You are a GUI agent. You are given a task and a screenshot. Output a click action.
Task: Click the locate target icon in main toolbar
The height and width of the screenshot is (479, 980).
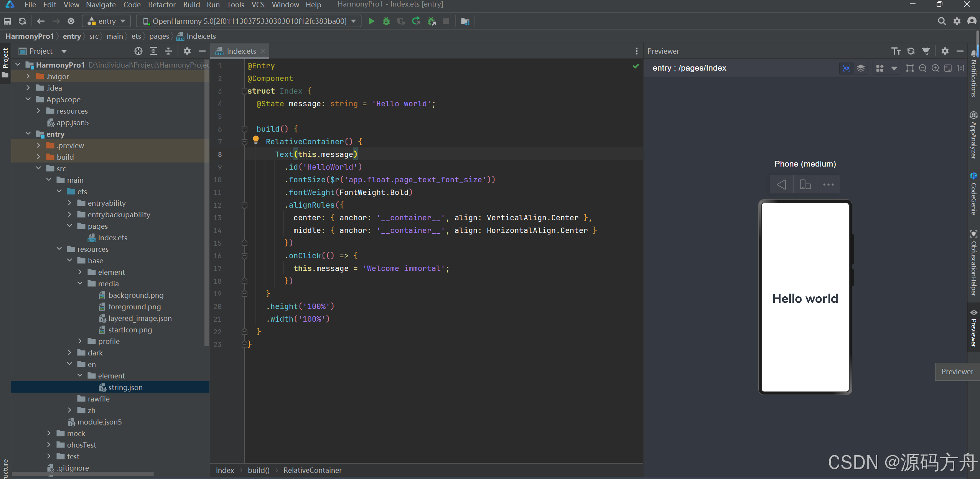(71, 21)
